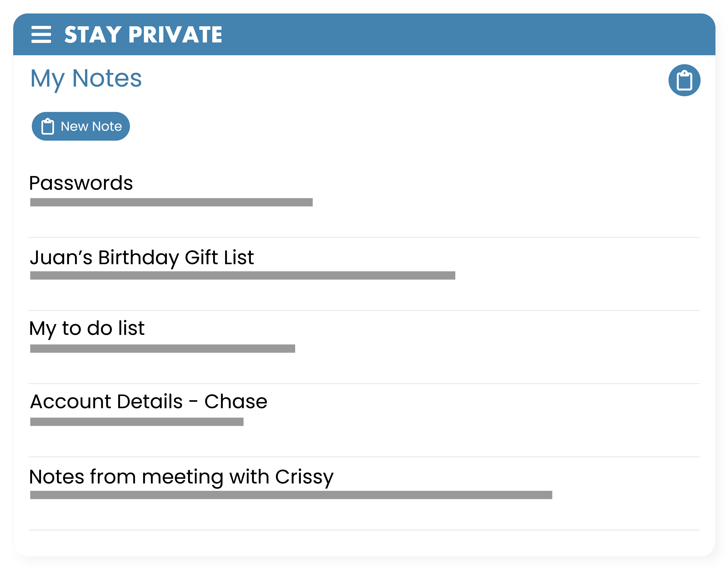Create a note with New Note
The width and height of the screenshot is (728, 575).
[x=81, y=126]
